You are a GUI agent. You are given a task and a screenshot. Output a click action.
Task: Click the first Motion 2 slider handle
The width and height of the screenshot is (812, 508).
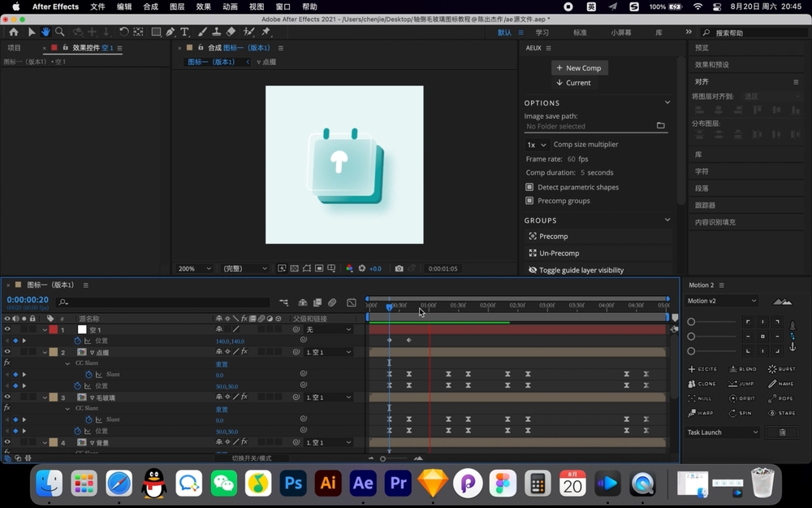691,322
